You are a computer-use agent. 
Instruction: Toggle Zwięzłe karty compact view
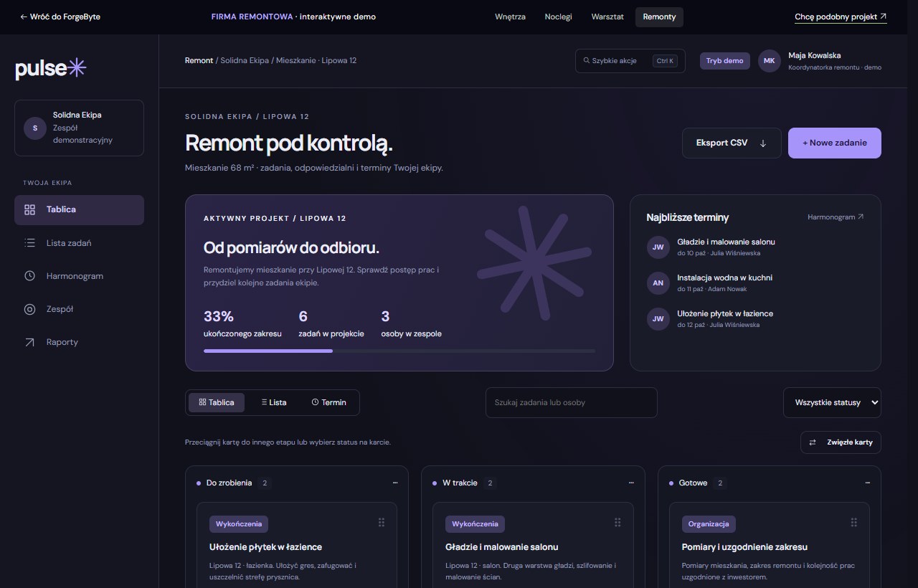841,442
